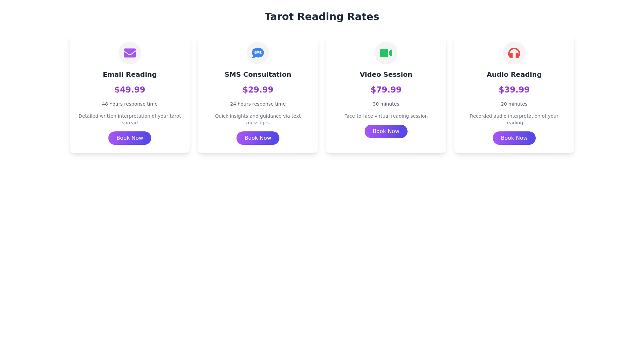Click the '30 minutes' duration text

click(x=386, y=104)
